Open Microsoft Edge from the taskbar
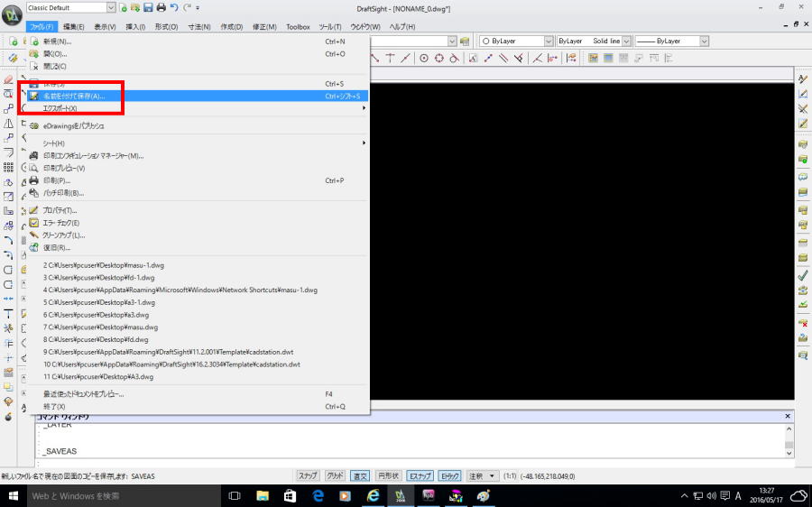This screenshot has width=812, height=507. click(318, 495)
